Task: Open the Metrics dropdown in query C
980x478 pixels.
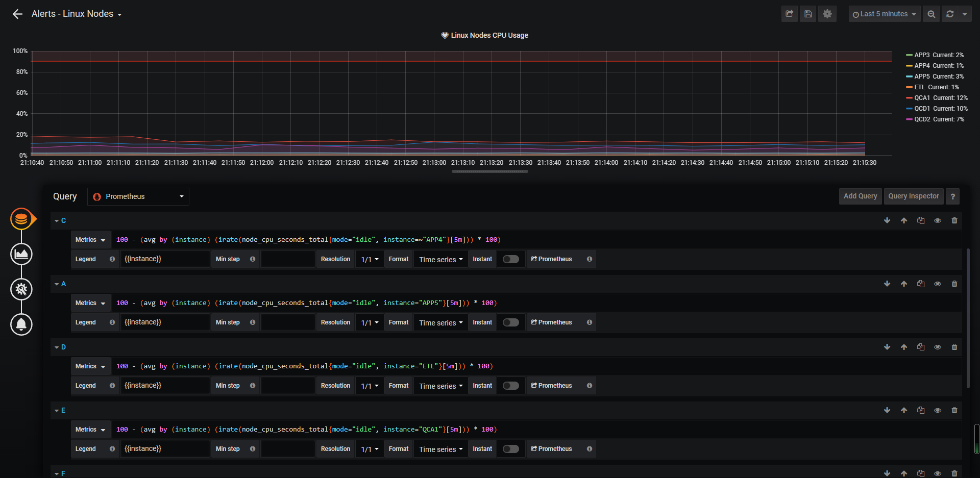Action: (90, 240)
